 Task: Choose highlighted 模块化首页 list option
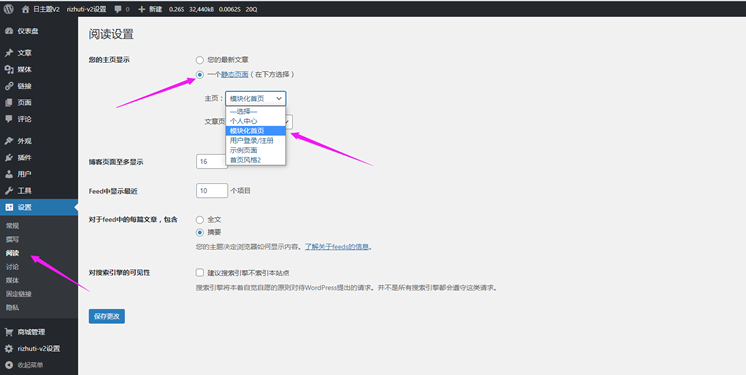click(255, 131)
